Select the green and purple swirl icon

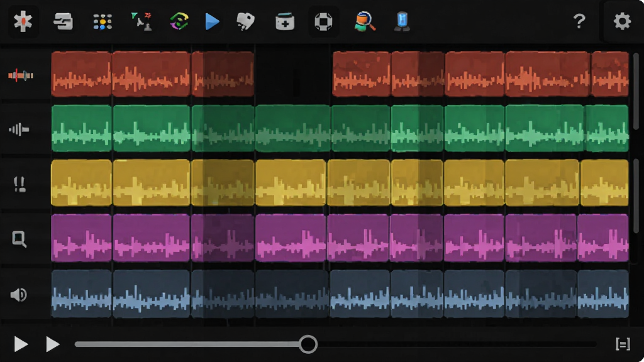tap(179, 21)
